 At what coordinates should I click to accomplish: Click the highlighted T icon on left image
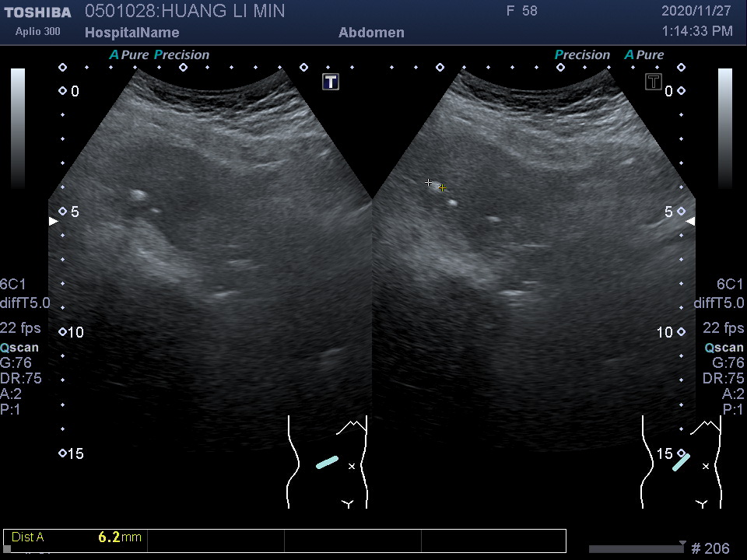click(x=331, y=82)
